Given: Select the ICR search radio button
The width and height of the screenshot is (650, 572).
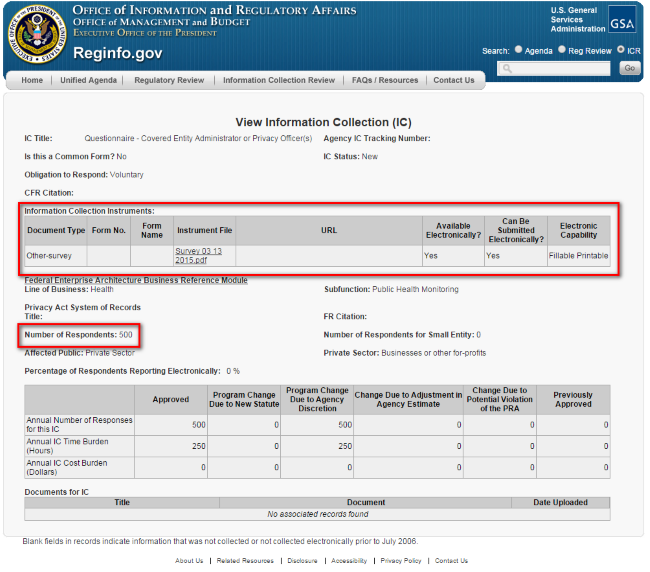Looking at the screenshot, I should pyautogui.click(x=621, y=49).
